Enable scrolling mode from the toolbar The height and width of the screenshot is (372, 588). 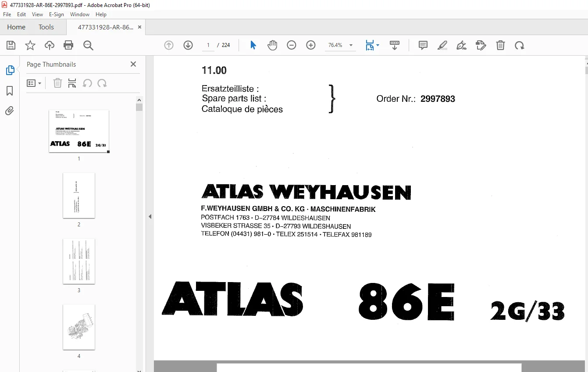[x=395, y=45]
